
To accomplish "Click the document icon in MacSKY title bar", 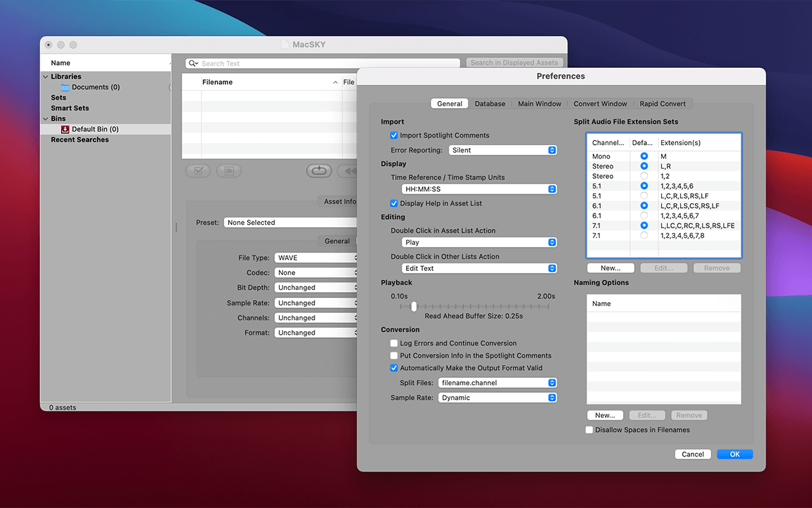I will tap(285, 45).
